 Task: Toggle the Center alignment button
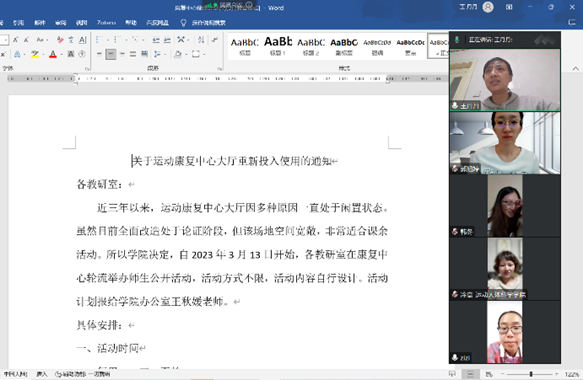point(110,54)
